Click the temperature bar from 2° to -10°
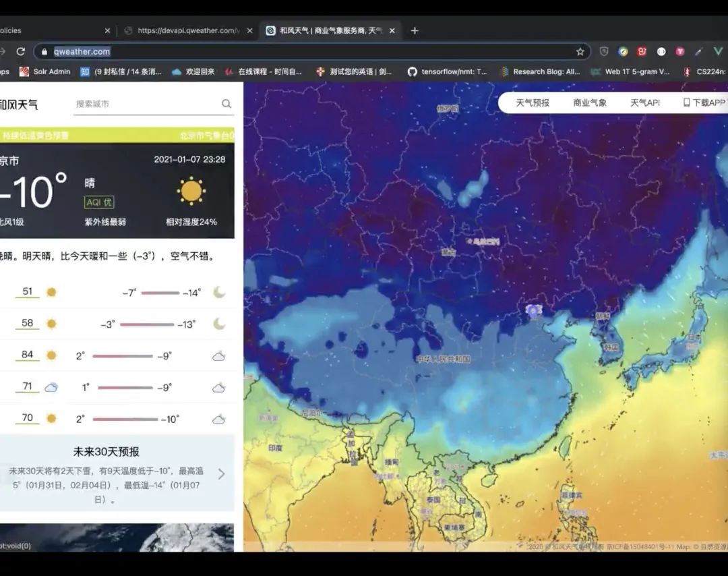The height and width of the screenshot is (576, 728). [x=125, y=420]
